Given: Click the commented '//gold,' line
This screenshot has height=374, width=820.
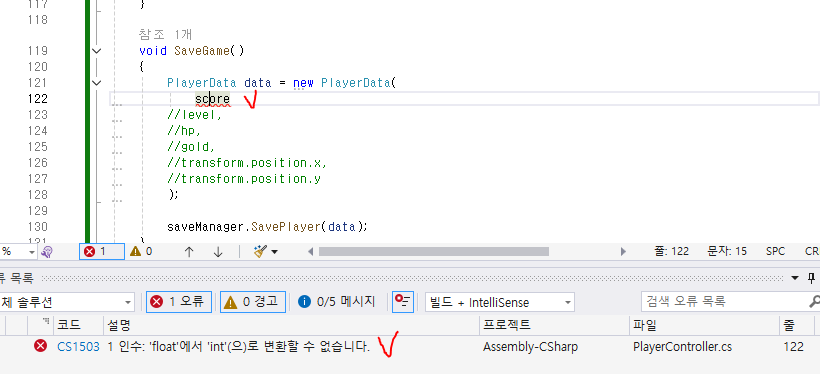Looking at the screenshot, I should [191, 146].
